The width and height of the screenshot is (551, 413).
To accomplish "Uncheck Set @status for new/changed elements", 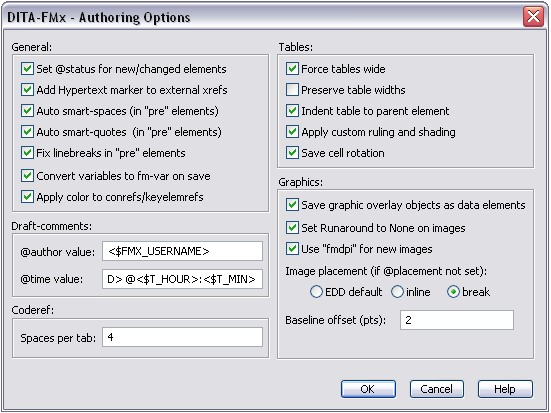I will [x=27, y=69].
